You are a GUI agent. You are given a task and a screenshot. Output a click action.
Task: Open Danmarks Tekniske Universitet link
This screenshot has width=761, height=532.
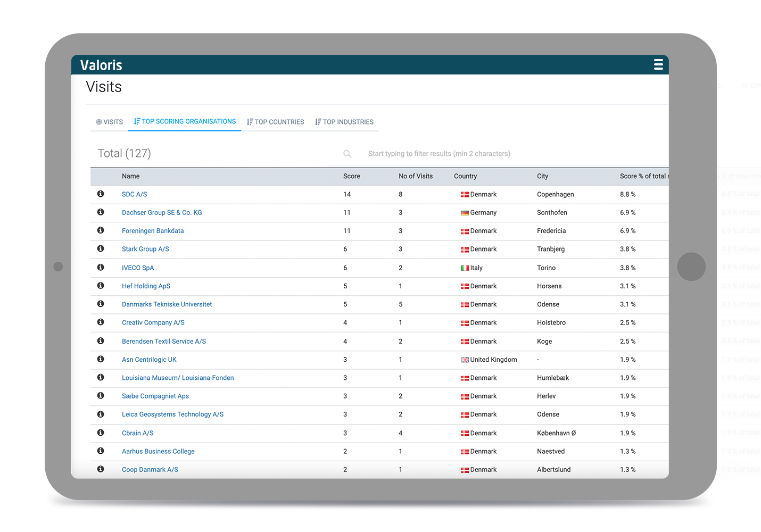[x=167, y=304]
